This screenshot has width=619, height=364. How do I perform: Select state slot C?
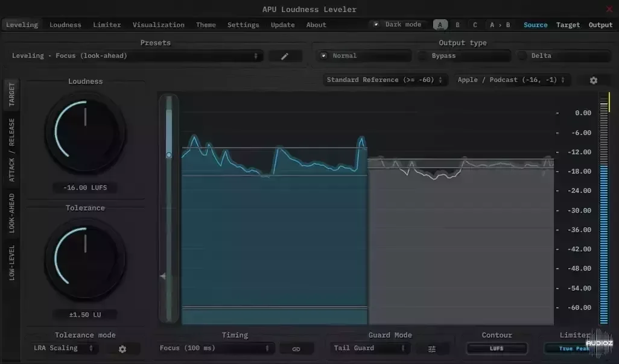(x=475, y=25)
